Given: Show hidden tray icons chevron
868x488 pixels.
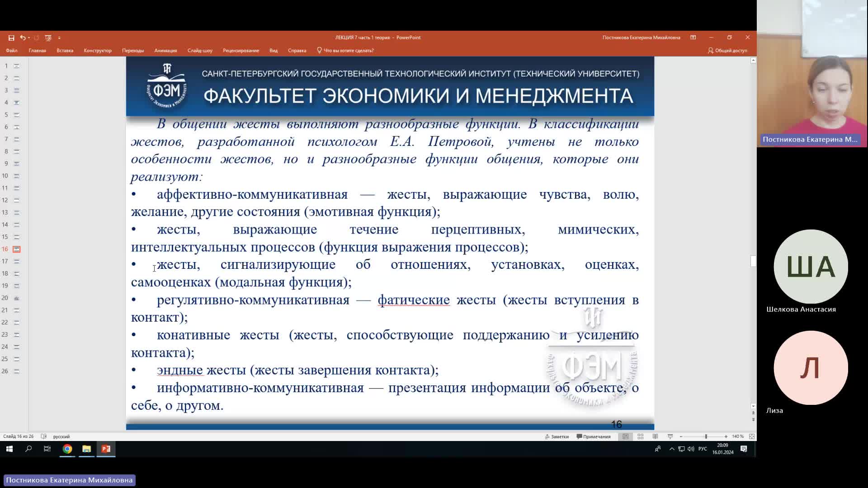Looking at the screenshot, I should coord(672,449).
